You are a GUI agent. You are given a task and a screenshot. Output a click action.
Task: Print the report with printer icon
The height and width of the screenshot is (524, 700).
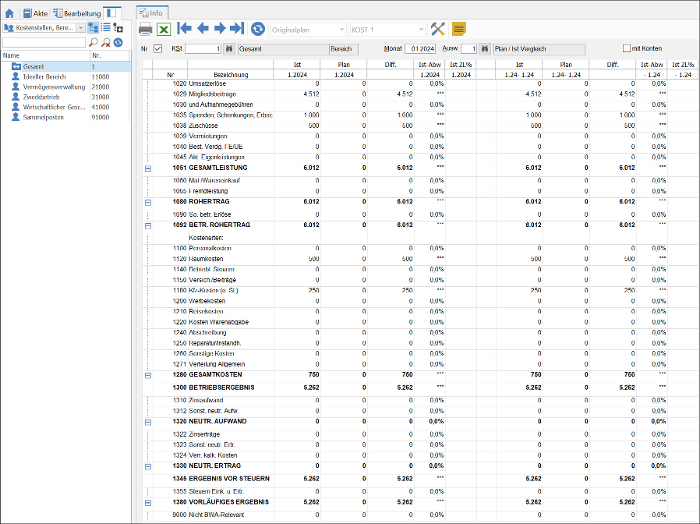(x=146, y=29)
